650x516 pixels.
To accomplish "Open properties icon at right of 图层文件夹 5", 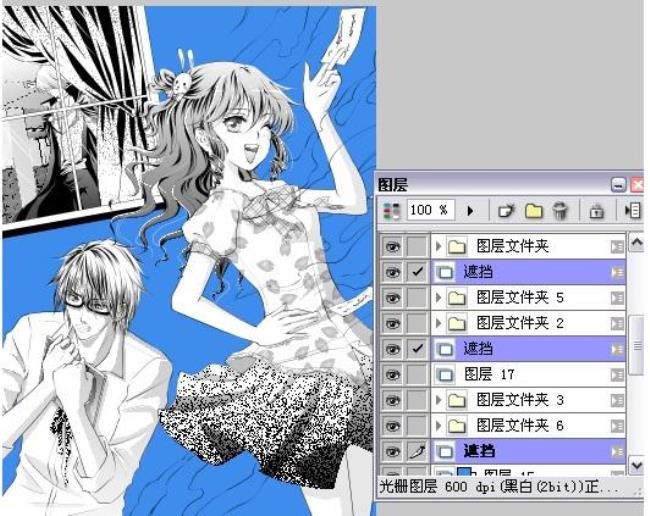I will 617,298.
